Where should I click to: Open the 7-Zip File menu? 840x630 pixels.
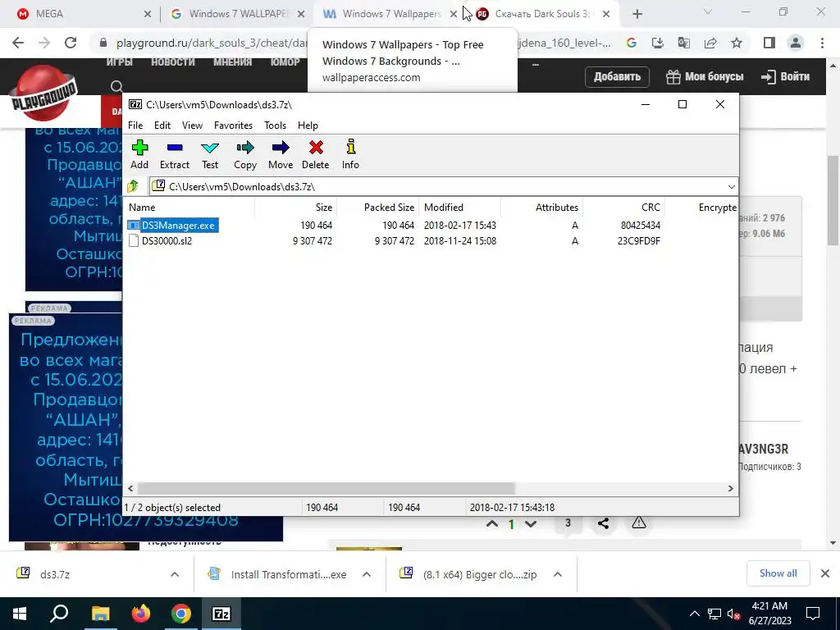pos(135,126)
